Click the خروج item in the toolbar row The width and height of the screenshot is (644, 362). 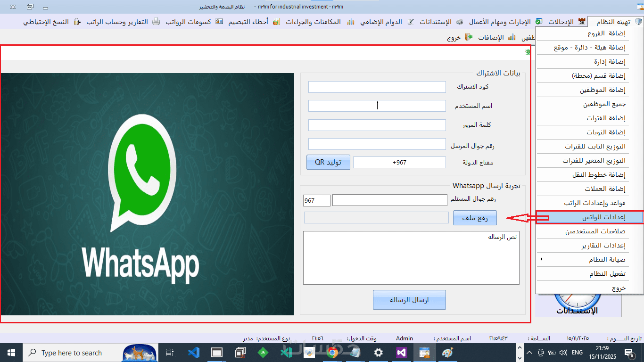pos(460,37)
